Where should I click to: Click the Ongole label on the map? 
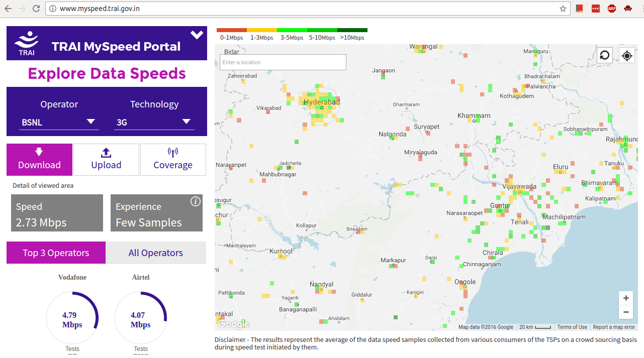(465, 282)
